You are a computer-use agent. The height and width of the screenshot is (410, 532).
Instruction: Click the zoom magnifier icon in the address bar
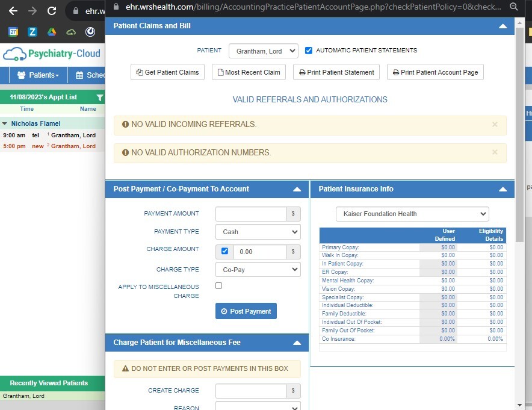pos(513,7)
